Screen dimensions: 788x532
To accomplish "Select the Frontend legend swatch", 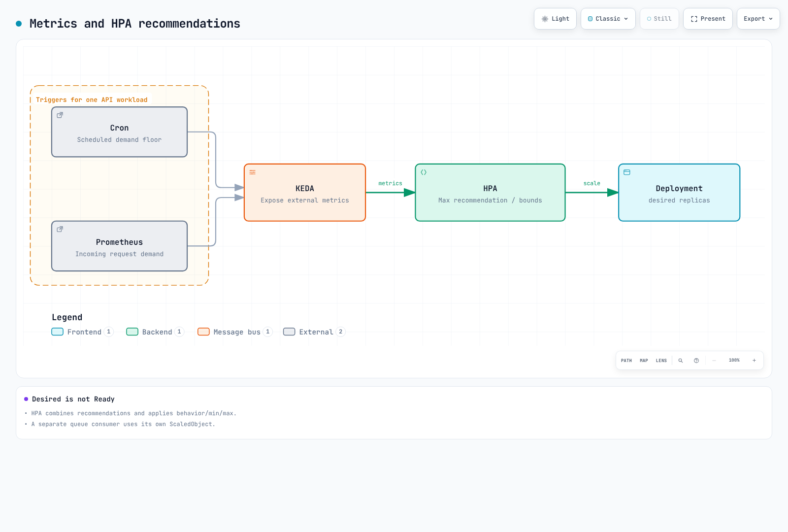I will coord(58,332).
